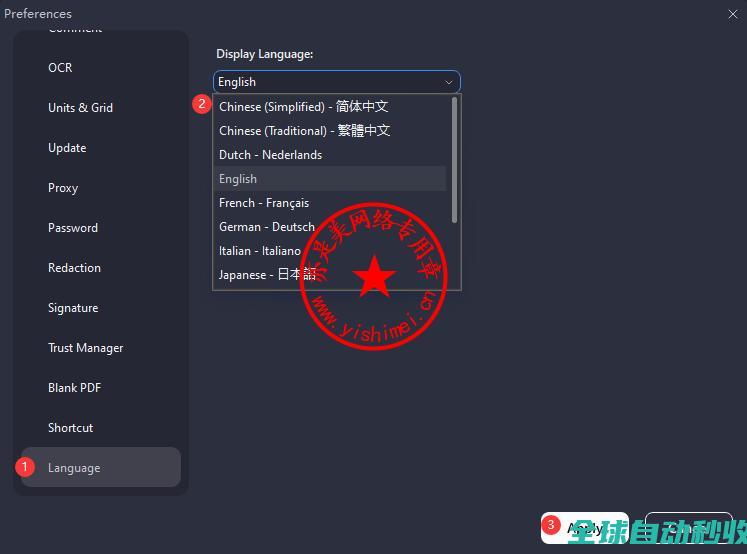This screenshot has width=747, height=554.
Task: Switch to Proxy settings
Action: tap(63, 188)
